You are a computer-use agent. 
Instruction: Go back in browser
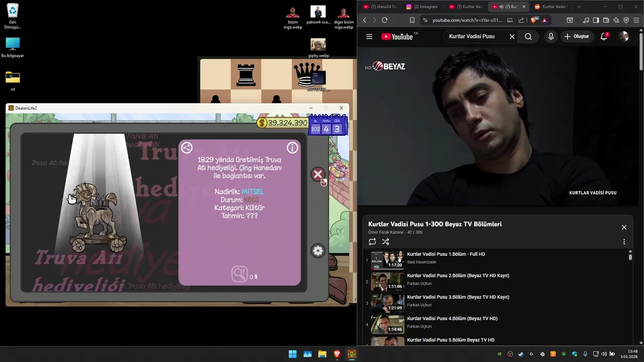click(x=365, y=20)
